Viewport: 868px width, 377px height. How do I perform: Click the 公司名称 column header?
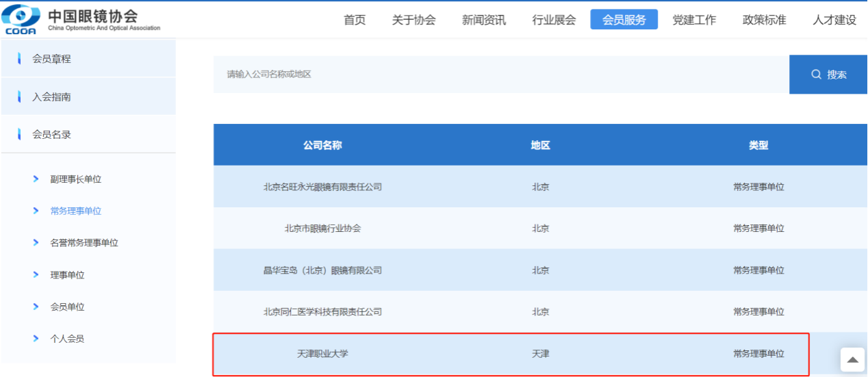click(322, 145)
